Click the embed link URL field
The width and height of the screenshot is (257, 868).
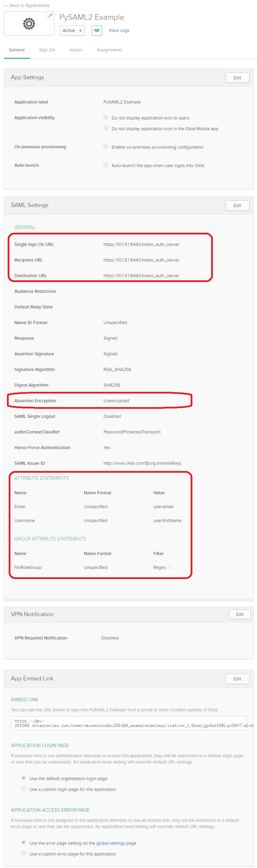point(128,723)
